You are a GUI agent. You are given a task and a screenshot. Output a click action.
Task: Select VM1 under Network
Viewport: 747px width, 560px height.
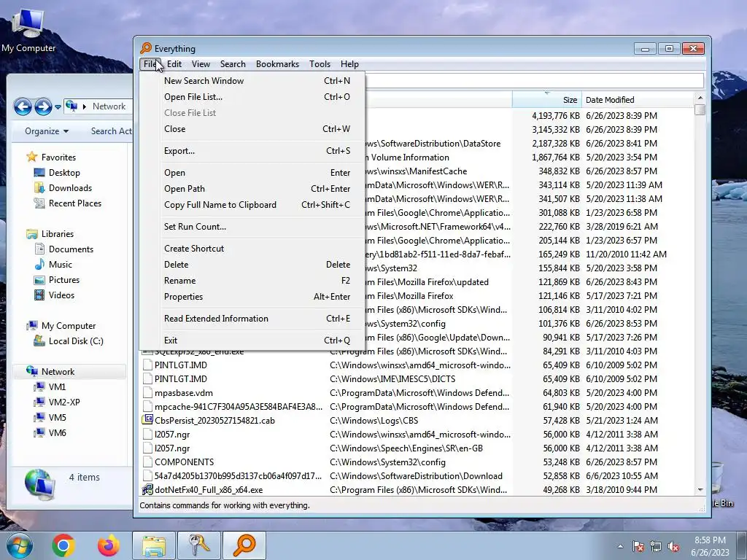click(50, 386)
